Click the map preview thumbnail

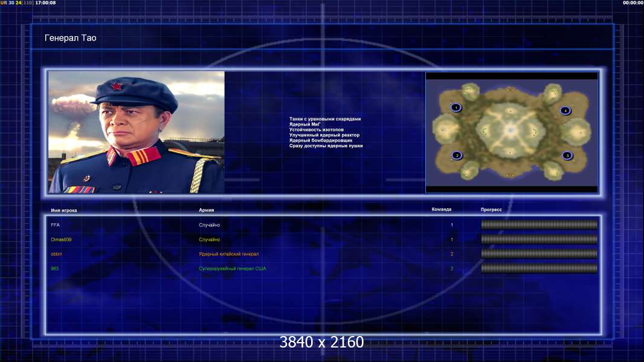tap(512, 132)
